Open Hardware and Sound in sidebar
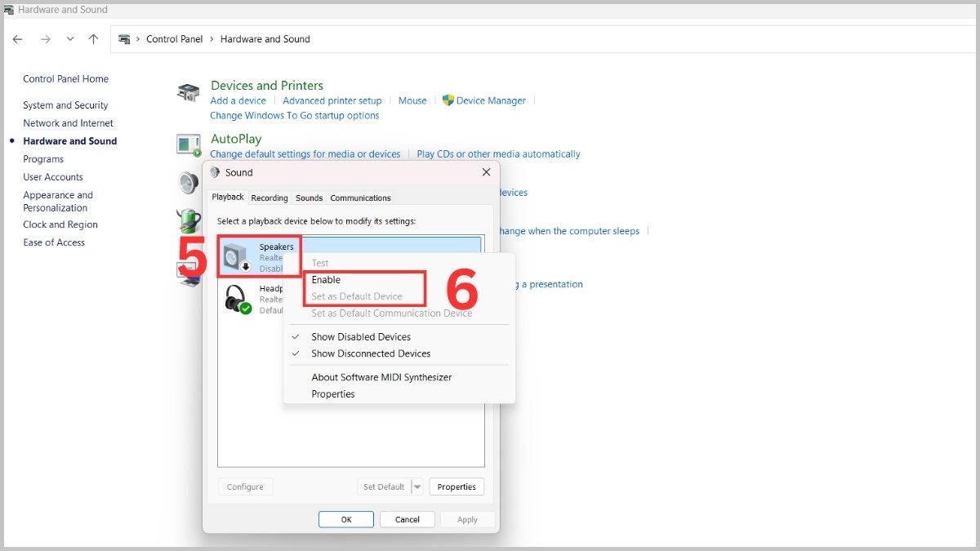 click(x=69, y=141)
